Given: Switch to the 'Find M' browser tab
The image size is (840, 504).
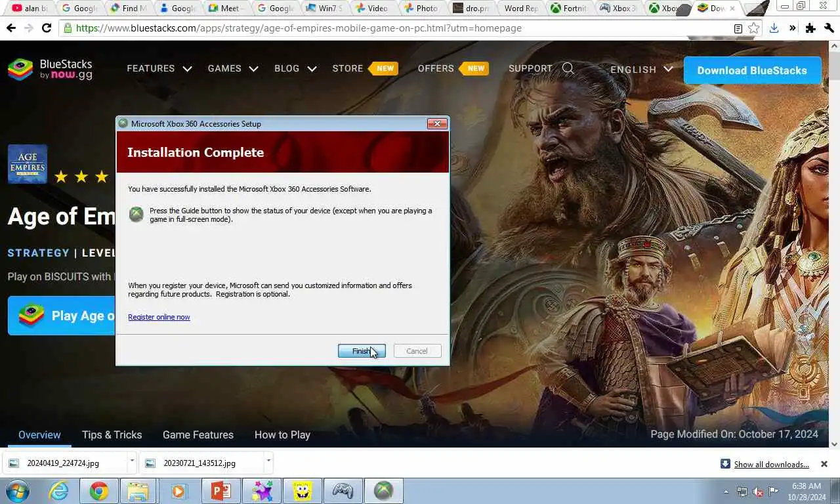Looking at the screenshot, I should pyautogui.click(x=128, y=9).
